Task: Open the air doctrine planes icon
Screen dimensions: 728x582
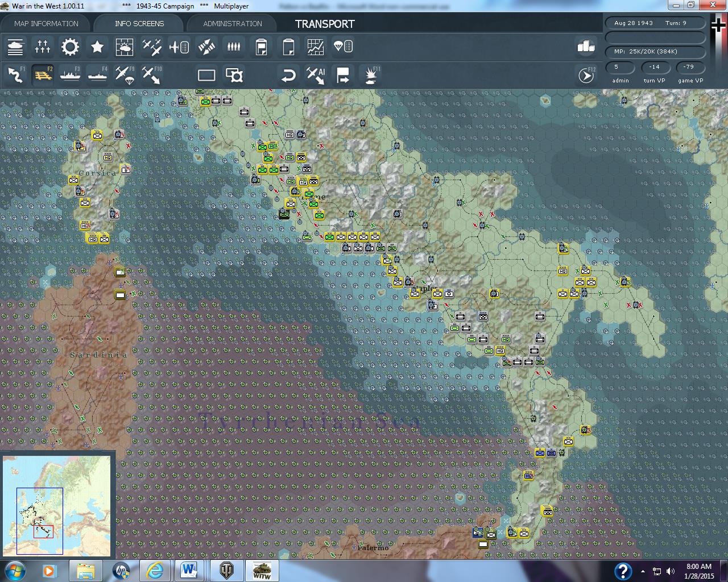Action: [x=152, y=47]
